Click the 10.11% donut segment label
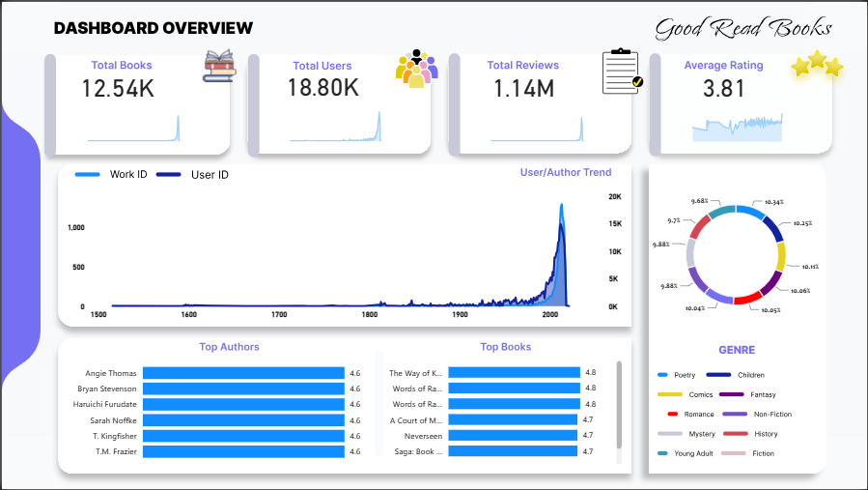Image resolution: width=868 pixels, height=490 pixels. 810,267
